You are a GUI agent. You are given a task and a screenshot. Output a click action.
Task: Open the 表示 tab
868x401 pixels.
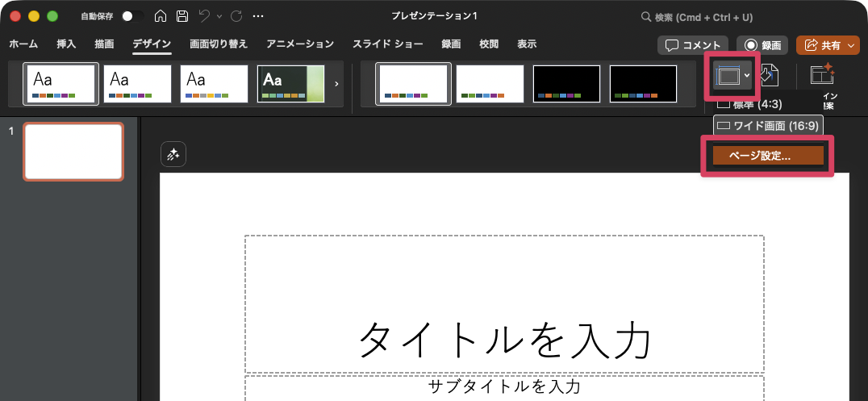pos(527,44)
